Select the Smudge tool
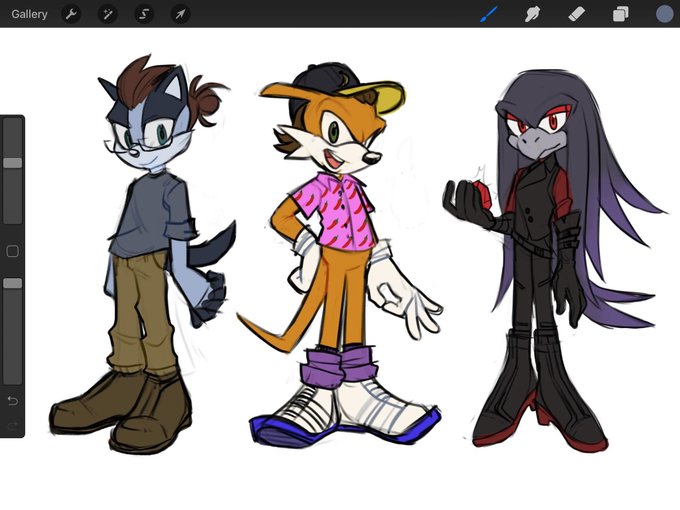Screen dimensions: 680x510 (533, 14)
